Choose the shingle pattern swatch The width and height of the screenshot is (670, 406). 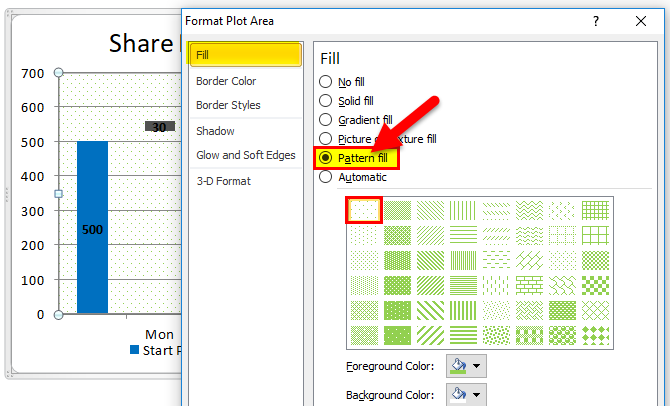562,285
